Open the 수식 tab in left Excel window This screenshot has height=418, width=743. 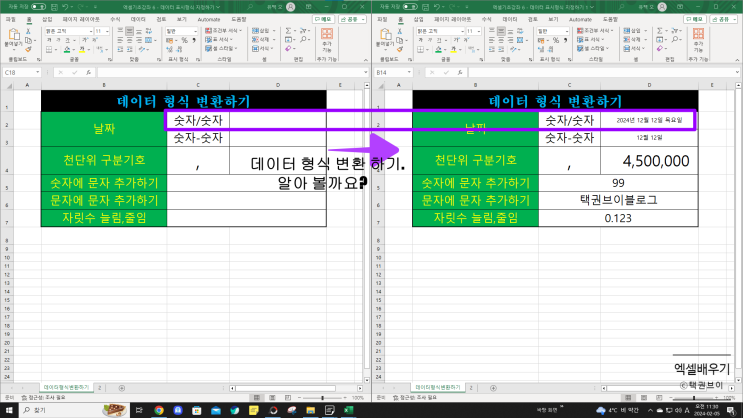click(x=115, y=19)
